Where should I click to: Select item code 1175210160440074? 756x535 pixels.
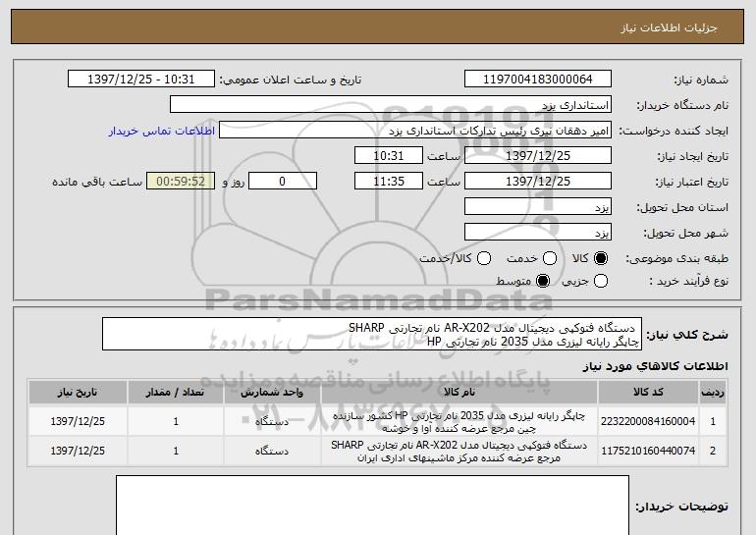pyautogui.click(x=648, y=451)
